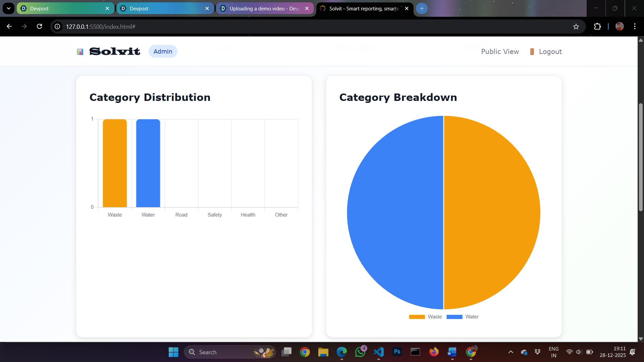Image resolution: width=644 pixels, height=362 pixels.
Task: Click the Solvit logo chart icon
Action: (x=80, y=52)
